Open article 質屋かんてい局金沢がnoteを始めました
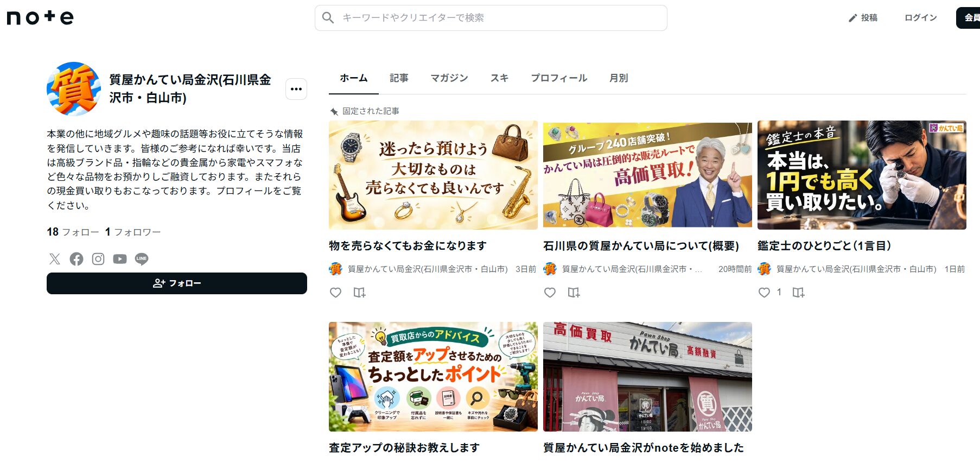980x462 pixels. point(644,448)
